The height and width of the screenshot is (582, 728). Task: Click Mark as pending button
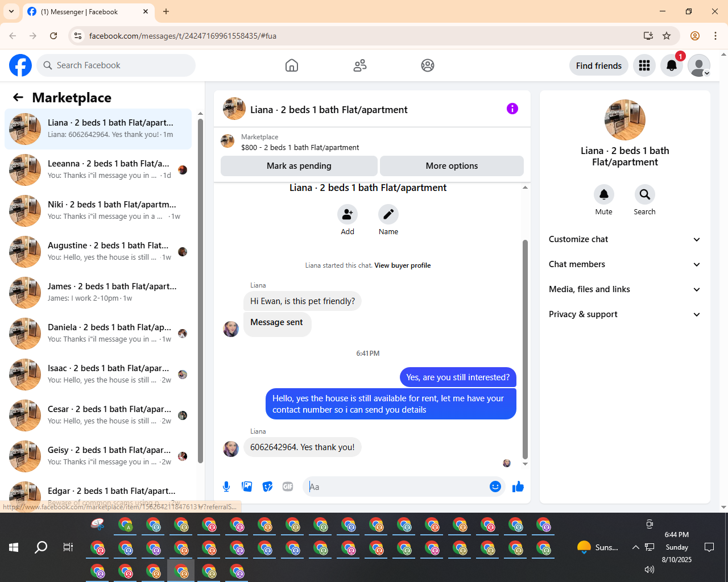pyautogui.click(x=299, y=166)
